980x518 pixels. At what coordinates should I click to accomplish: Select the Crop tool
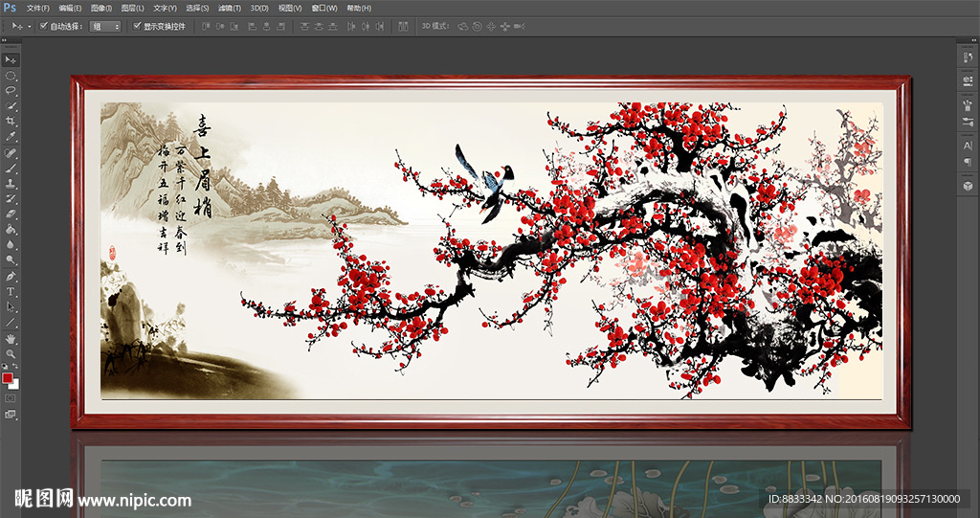(11, 121)
